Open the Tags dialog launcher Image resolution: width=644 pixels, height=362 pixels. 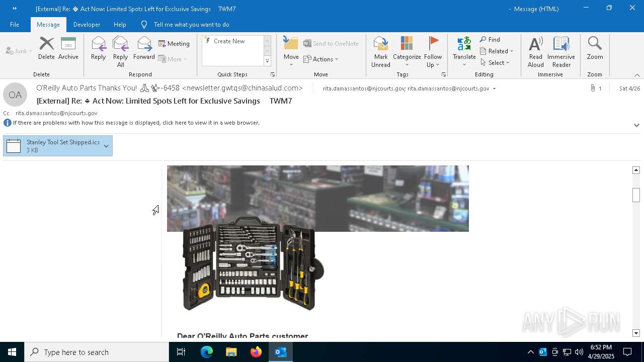444,74
